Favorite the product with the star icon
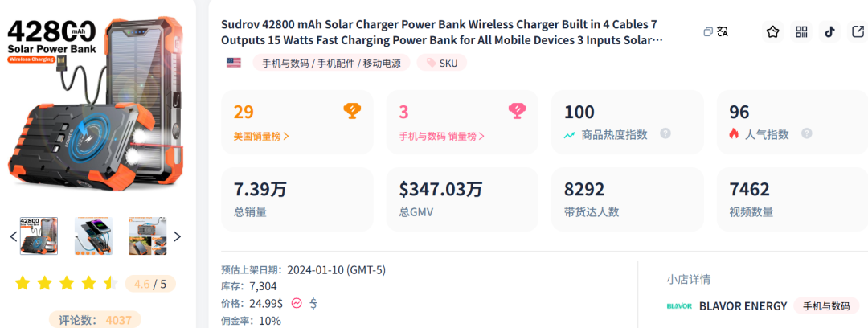Viewport: 868px width, 328px height. point(773,31)
